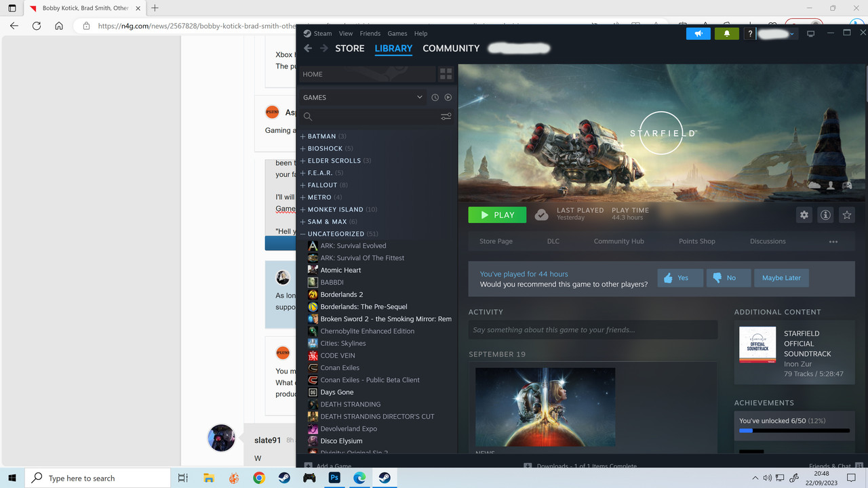Click the Add a Game plus icon
Screen dimensions: 868x488
(x=309, y=466)
